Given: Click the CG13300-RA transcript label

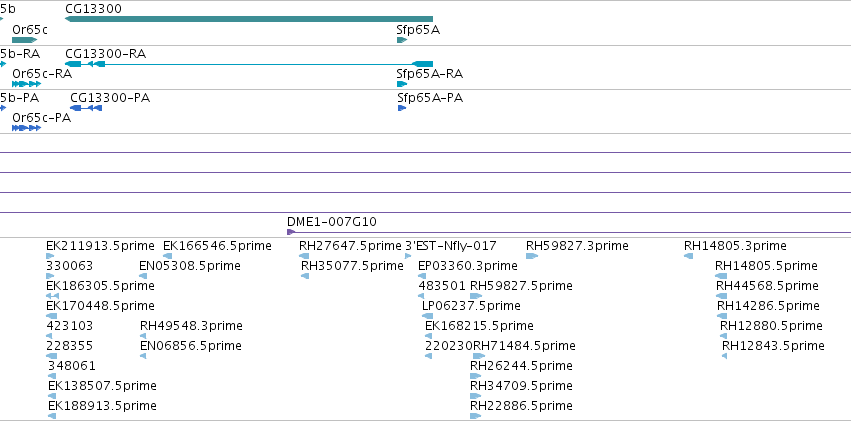Looking at the screenshot, I should click(105, 54).
